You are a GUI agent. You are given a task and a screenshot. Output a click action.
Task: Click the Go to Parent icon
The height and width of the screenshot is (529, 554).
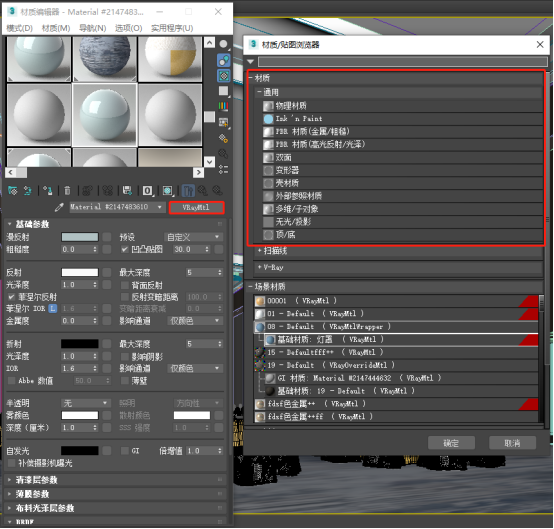(x=202, y=191)
